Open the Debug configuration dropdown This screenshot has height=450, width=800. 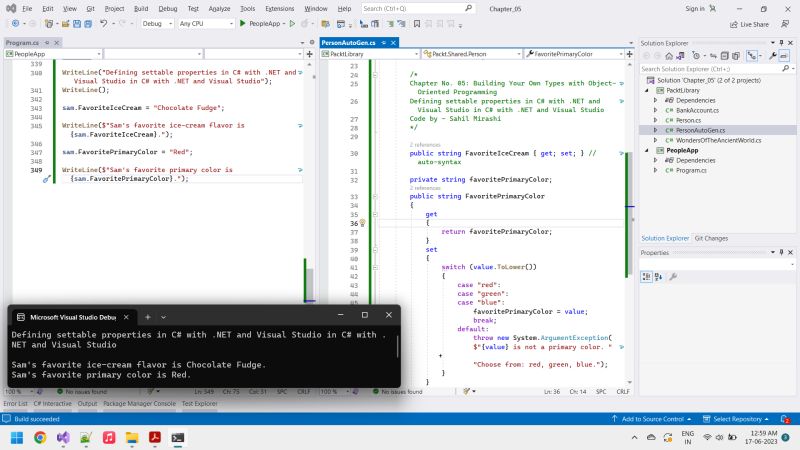[156, 23]
